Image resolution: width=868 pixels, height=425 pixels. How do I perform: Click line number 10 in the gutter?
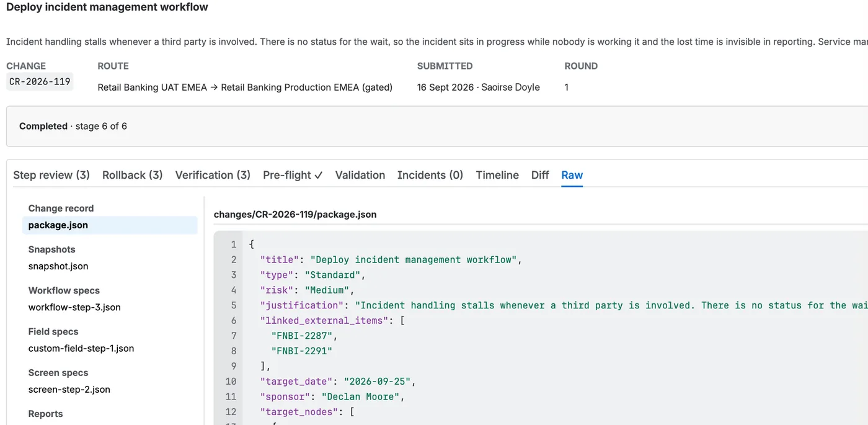click(231, 381)
